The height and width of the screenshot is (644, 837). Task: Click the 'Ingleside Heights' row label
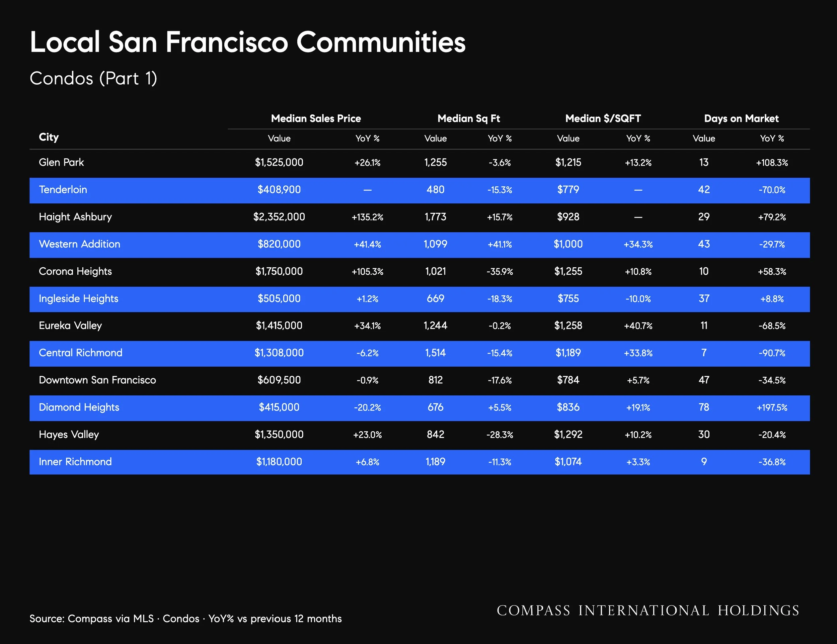click(x=79, y=299)
